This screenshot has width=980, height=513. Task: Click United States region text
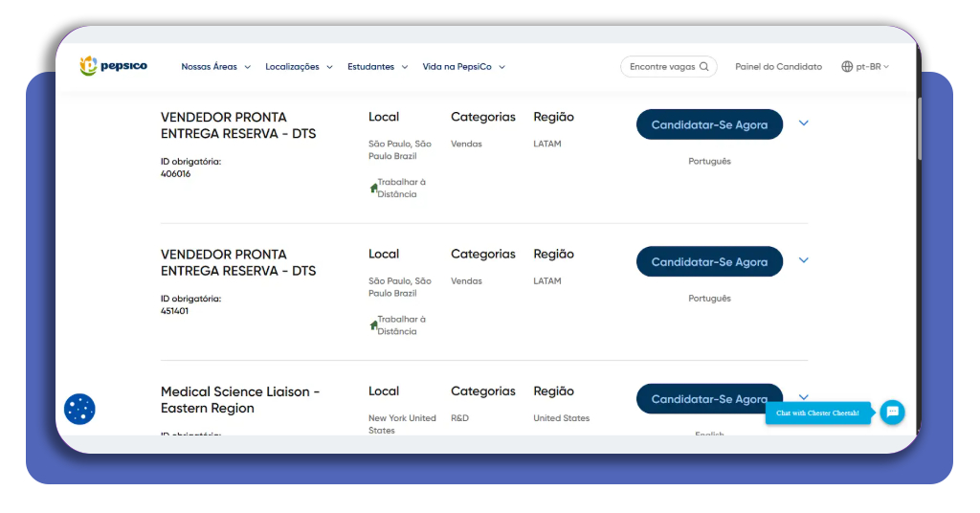[561, 418]
